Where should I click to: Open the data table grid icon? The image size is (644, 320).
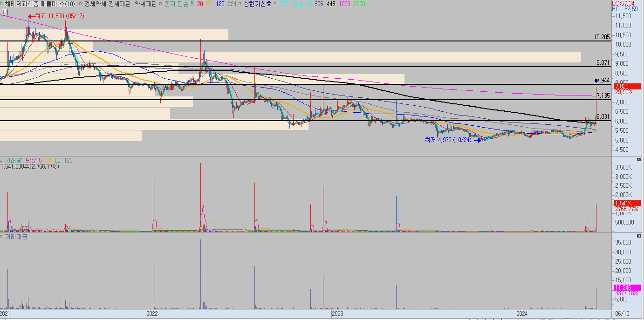click(4, 12)
